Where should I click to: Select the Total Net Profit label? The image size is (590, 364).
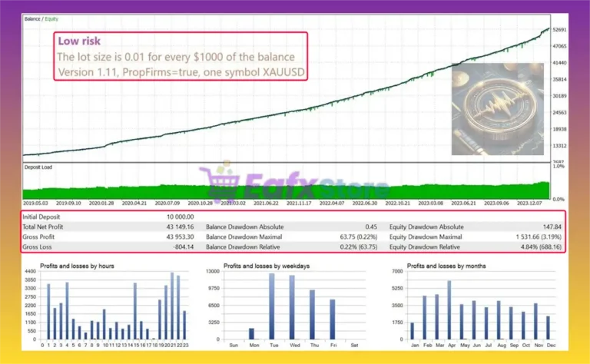42,227
